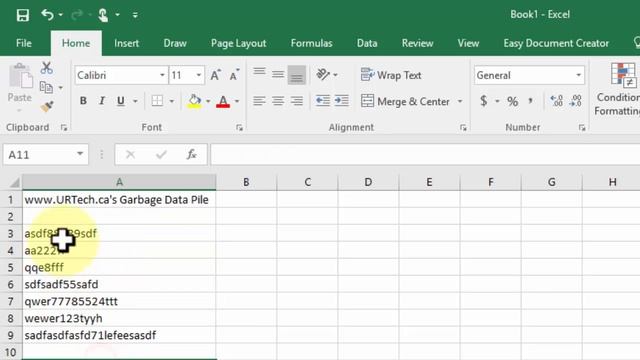640x360 pixels.
Task: Toggle Touch/Mouse mode icon
Action: pos(103,15)
